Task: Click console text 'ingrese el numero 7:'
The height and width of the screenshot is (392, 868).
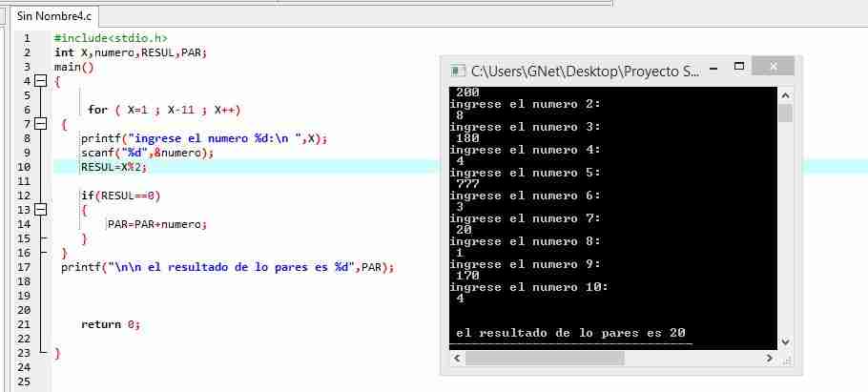Action: pos(526,218)
